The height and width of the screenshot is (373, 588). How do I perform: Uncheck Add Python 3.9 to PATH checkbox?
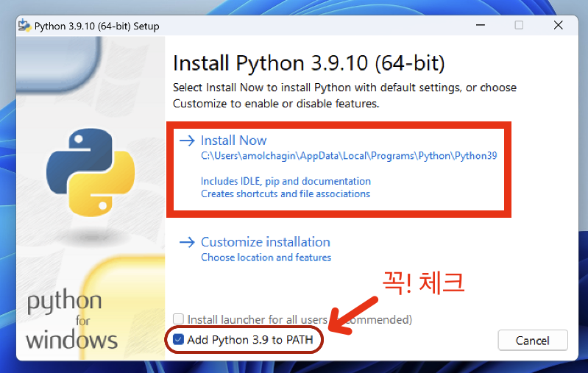pyautogui.click(x=178, y=340)
